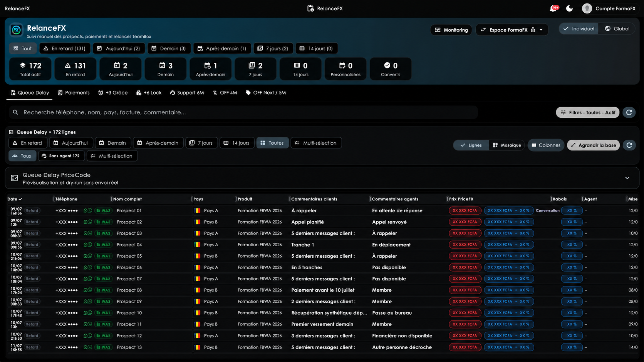Open the Support 6M tab
Screen dimensions: 644x362
point(187,93)
